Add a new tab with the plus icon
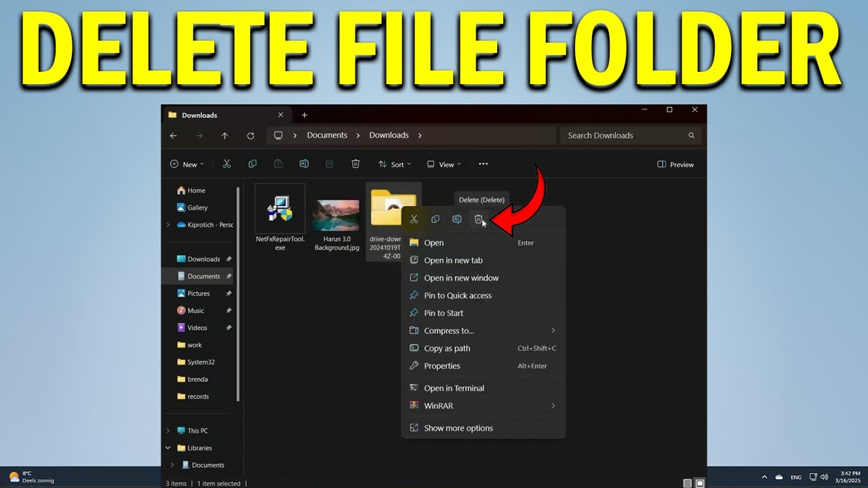 point(304,115)
